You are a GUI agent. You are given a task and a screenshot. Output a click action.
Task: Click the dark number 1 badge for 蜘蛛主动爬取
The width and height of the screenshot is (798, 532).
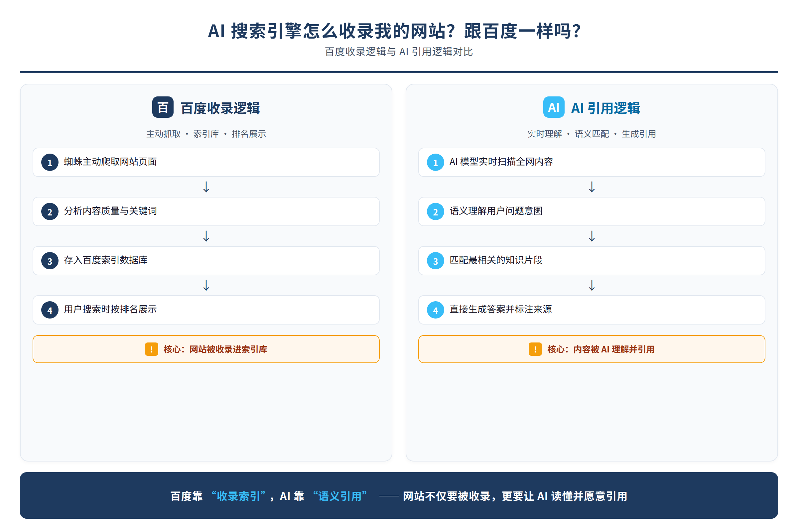pyautogui.click(x=50, y=162)
